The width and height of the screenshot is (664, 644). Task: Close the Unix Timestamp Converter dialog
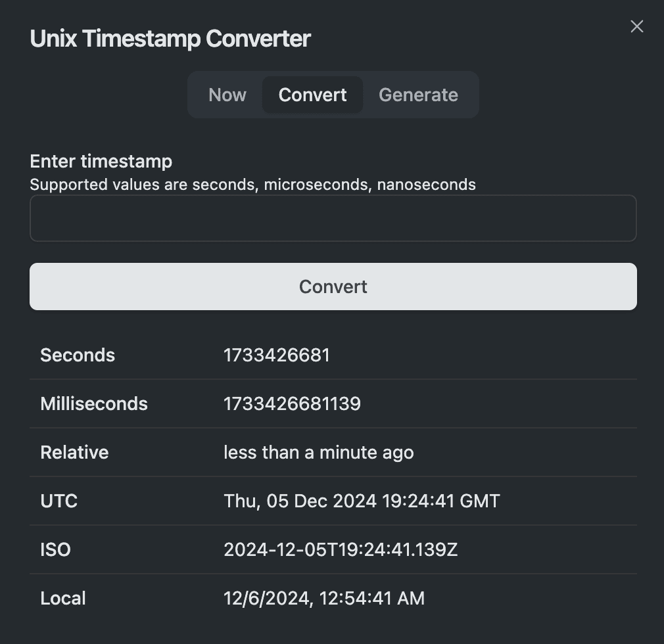636,26
